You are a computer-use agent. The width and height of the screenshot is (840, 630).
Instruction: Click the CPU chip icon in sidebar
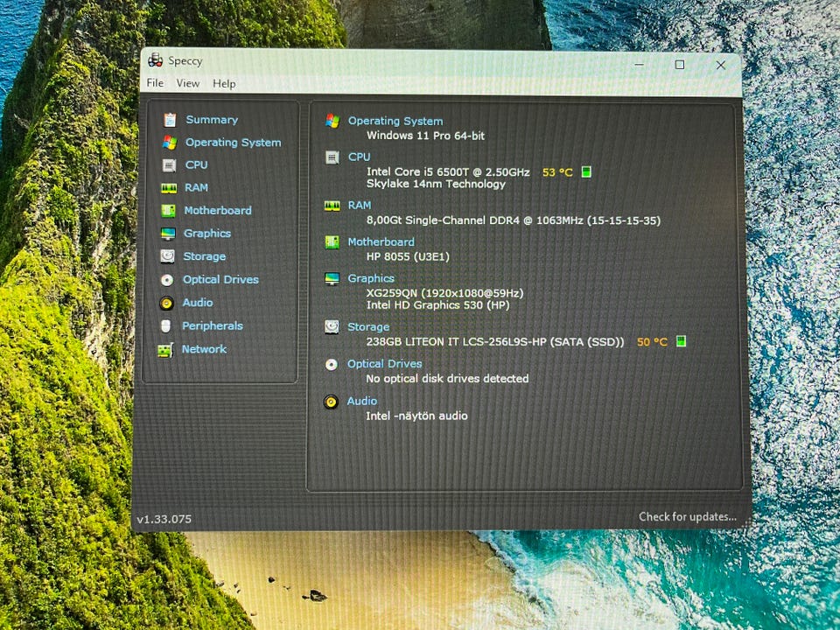click(x=169, y=165)
